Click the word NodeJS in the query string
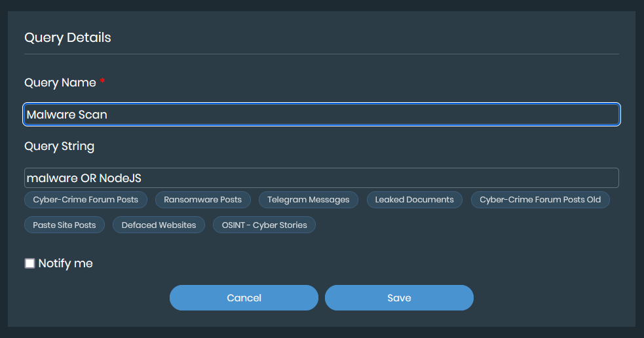Viewport: 644px width, 338px height. click(x=120, y=178)
